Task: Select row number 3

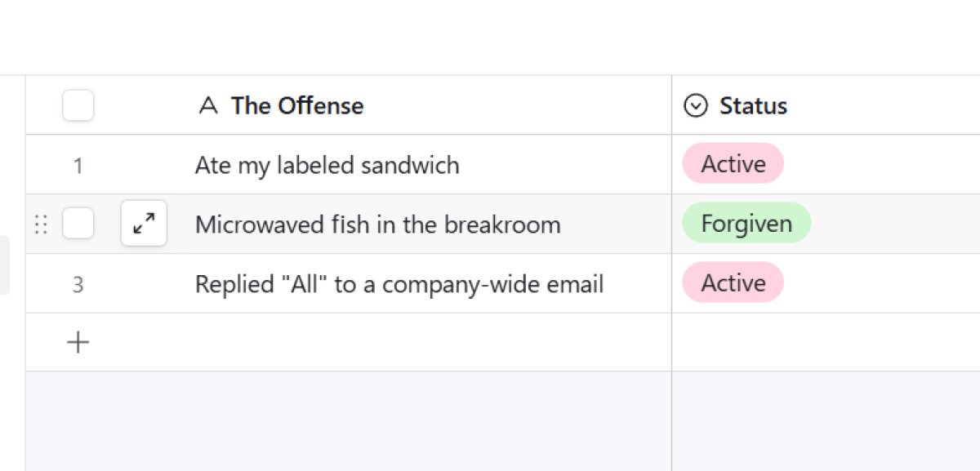Action: tap(78, 285)
